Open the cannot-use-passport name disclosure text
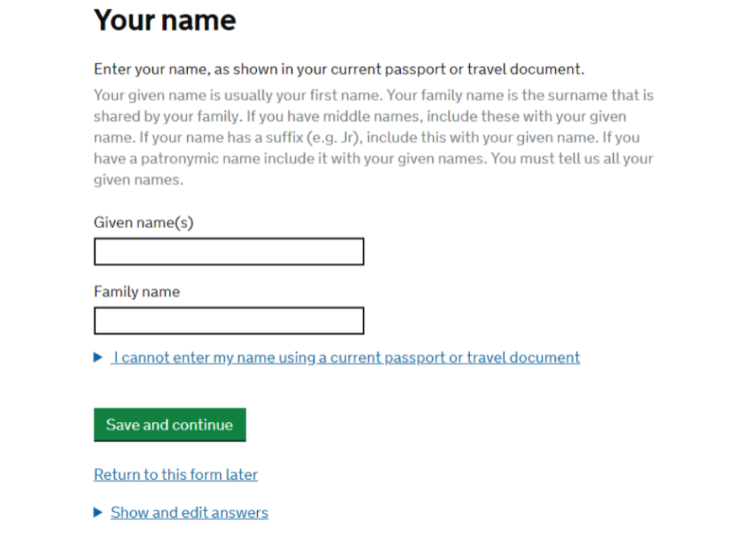This screenshot has height=543, width=756. [346, 357]
